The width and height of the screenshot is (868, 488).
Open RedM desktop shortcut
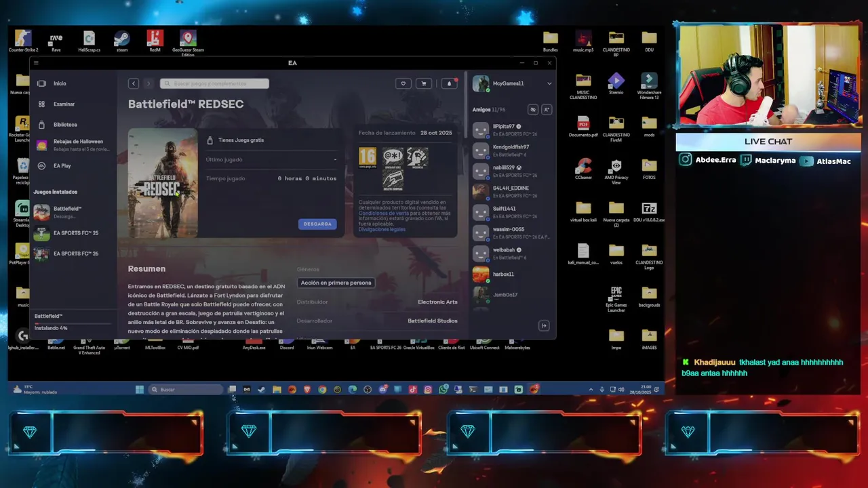click(x=155, y=41)
